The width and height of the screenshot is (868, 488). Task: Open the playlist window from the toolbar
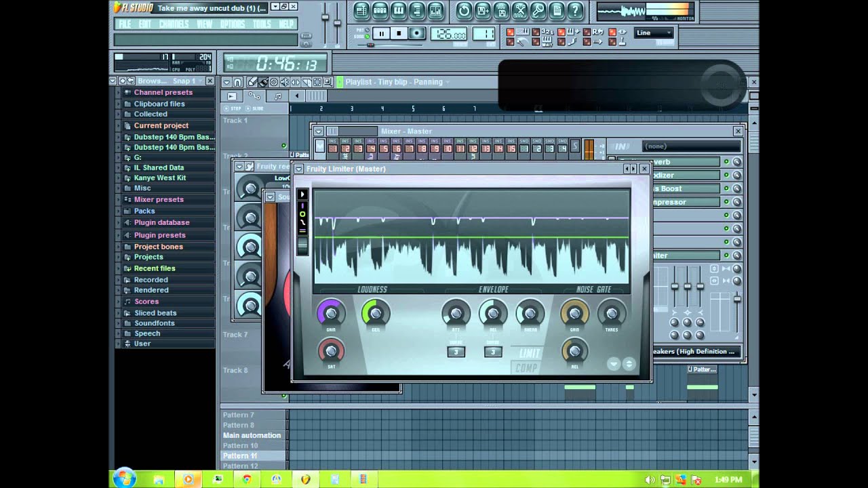tap(361, 10)
